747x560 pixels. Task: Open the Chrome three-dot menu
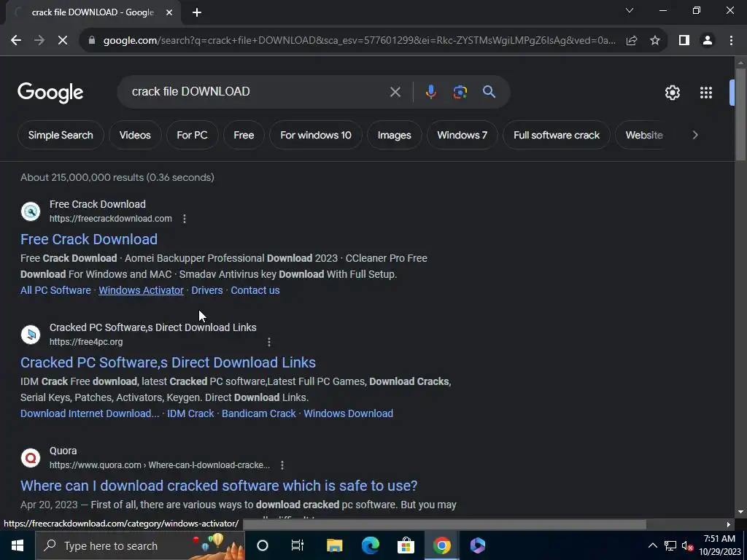(731, 41)
